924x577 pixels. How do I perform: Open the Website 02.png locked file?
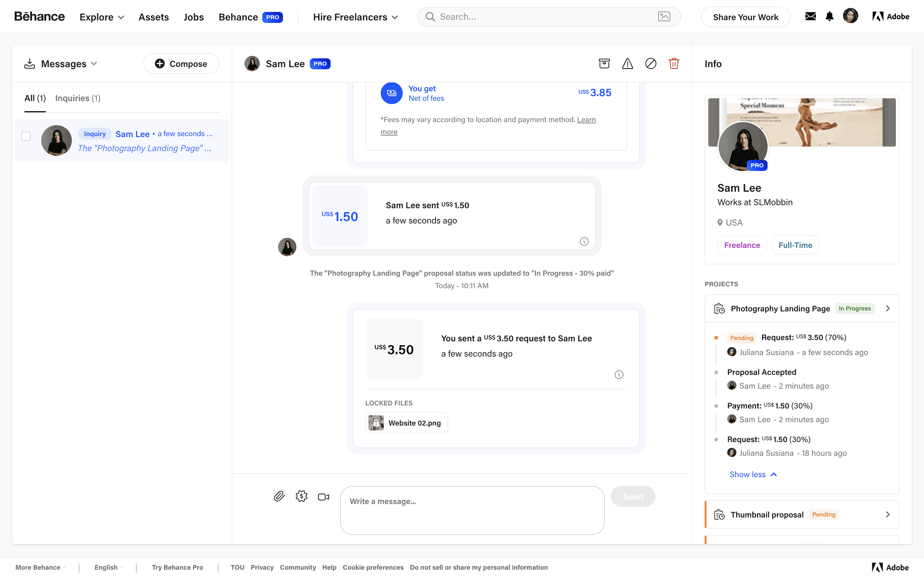406,423
